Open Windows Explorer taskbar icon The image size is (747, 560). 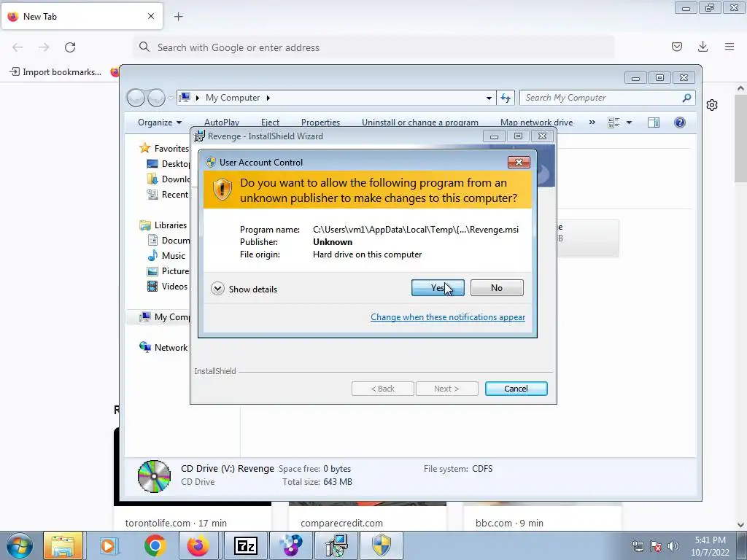63,545
